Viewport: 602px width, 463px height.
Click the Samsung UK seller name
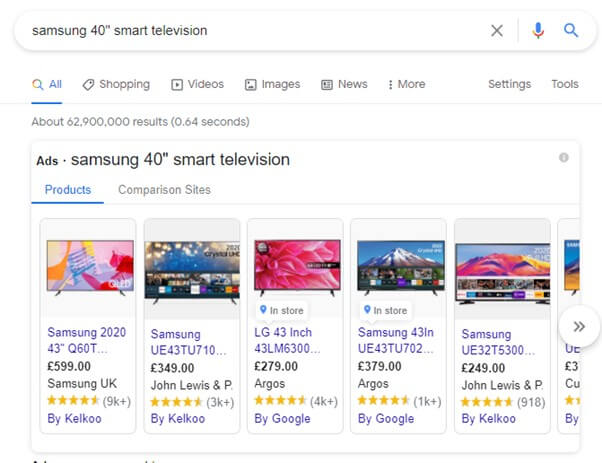coord(82,384)
